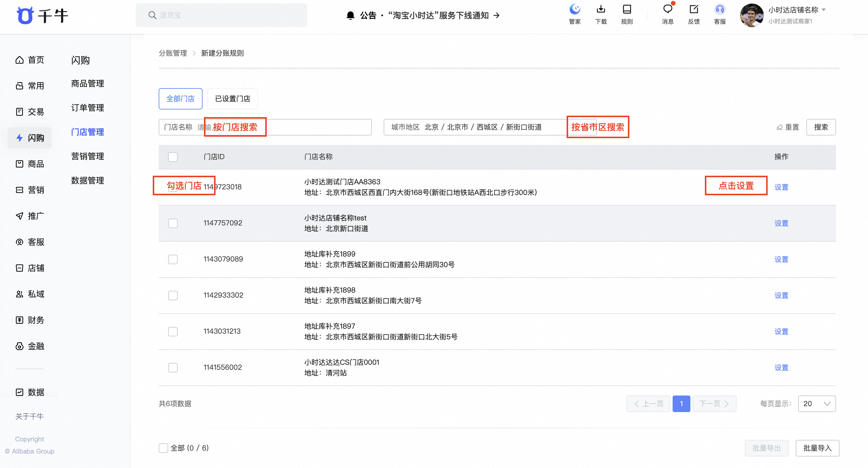Enable the 全部 (0 / 6) checkbox
This screenshot has width=868, height=468.
point(163,448)
